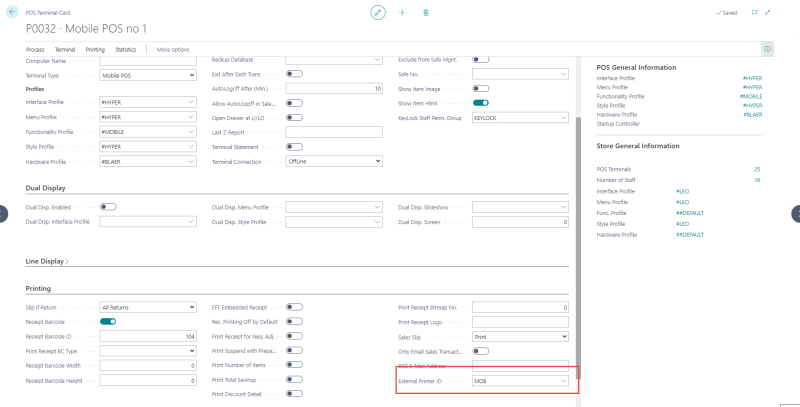Screen dimensions: 800x407
Task: Open #MOBILE Functionality Profile link in FactBox
Action: (x=751, y=96)
